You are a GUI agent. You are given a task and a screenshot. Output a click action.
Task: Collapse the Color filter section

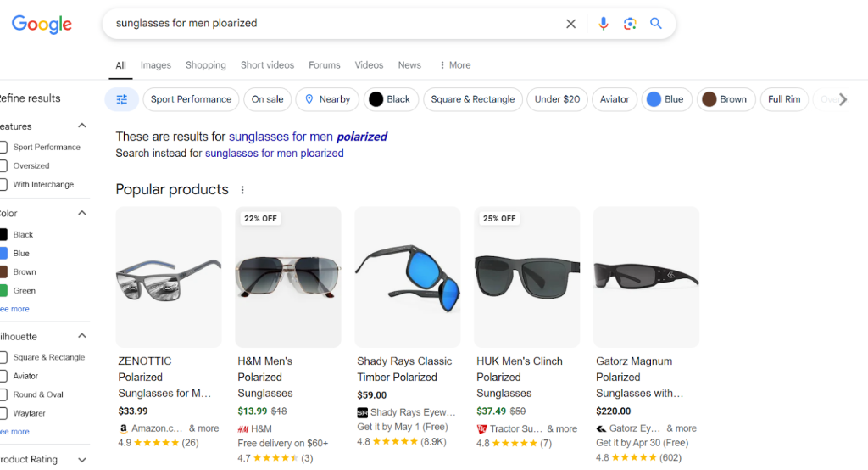click(82, 213)
